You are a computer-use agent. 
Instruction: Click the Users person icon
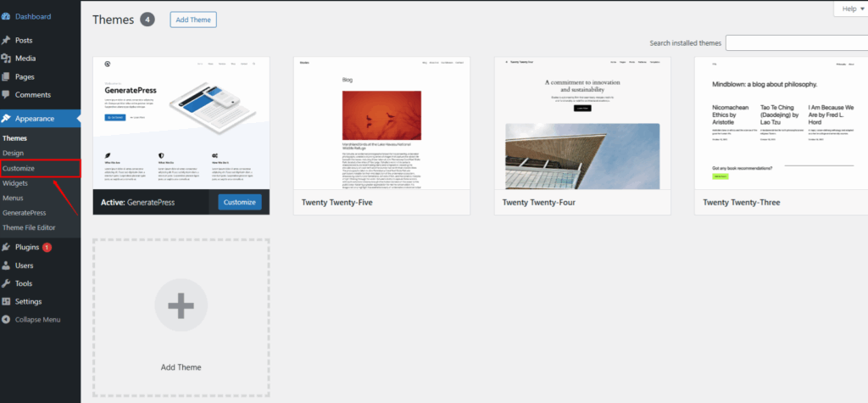point(6,266)
